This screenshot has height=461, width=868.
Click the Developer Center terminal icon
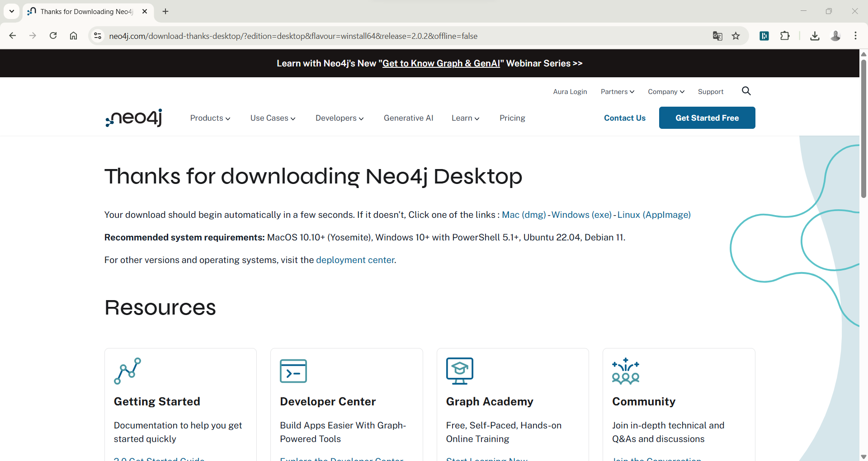pyautogui.click(x=293, y=371)
